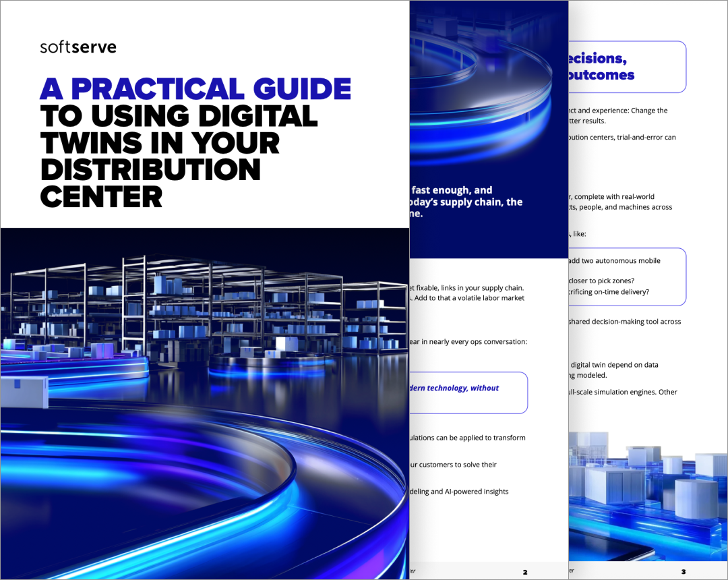Select page number 2 in the footer
The image size is (728, 580).
pos(524,571)
